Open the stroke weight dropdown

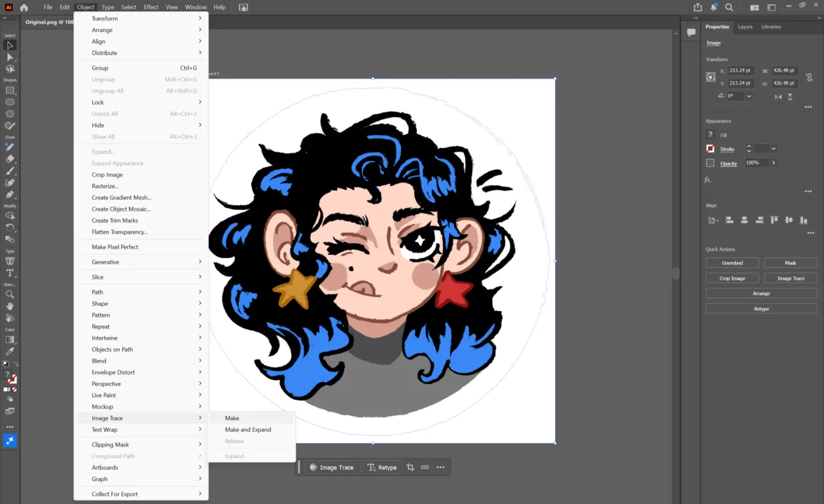pos(774,149)
